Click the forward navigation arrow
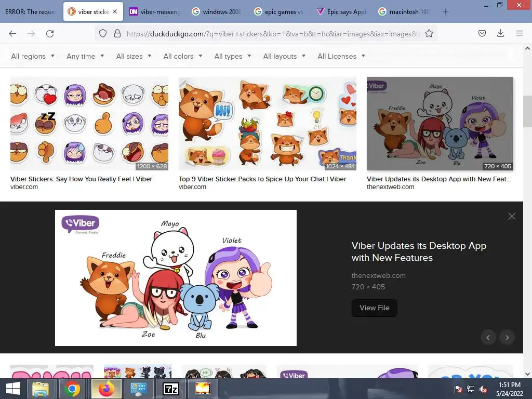 pos(31,34)
